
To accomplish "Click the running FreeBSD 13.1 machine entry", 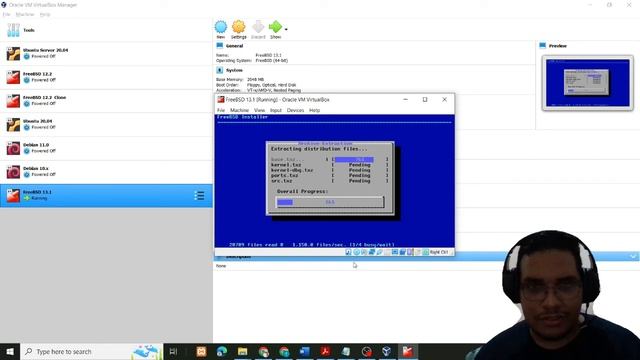I will [x=106, y=196].
